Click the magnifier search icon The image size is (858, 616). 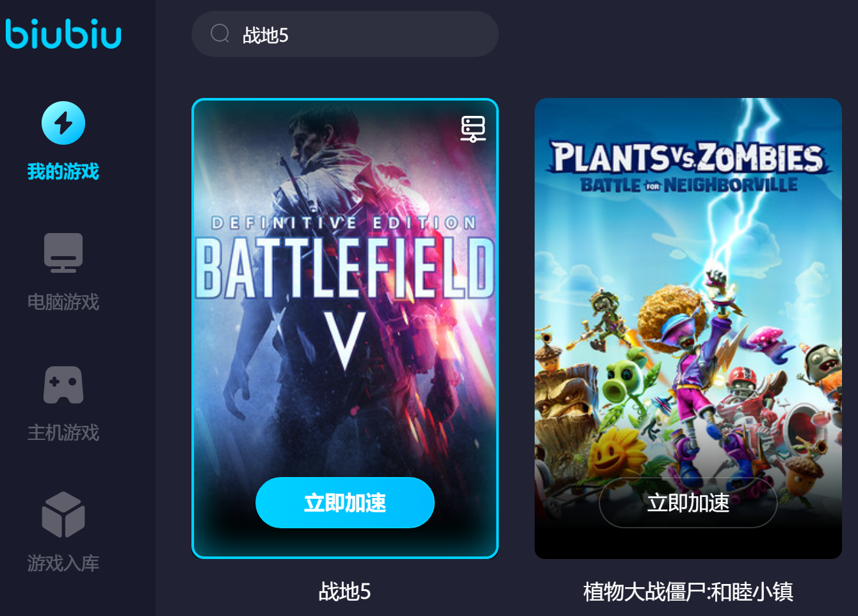[220, 33]
